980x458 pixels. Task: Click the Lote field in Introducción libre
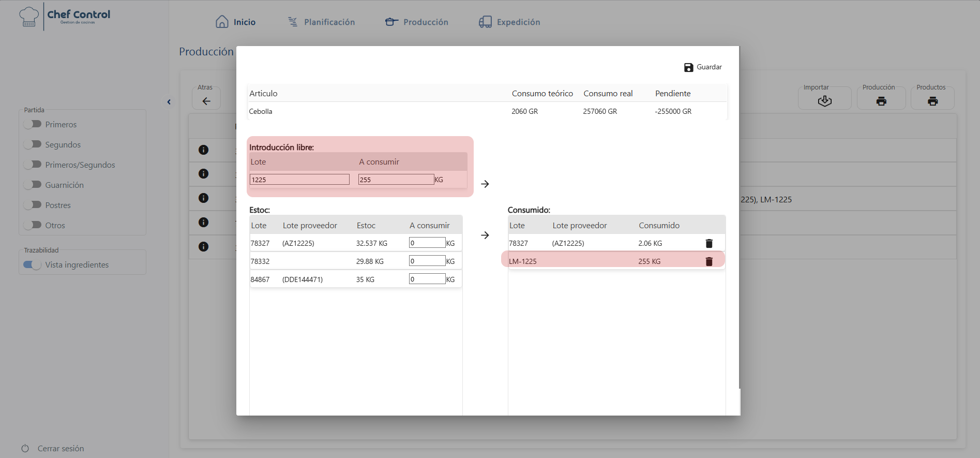(299, 180)
